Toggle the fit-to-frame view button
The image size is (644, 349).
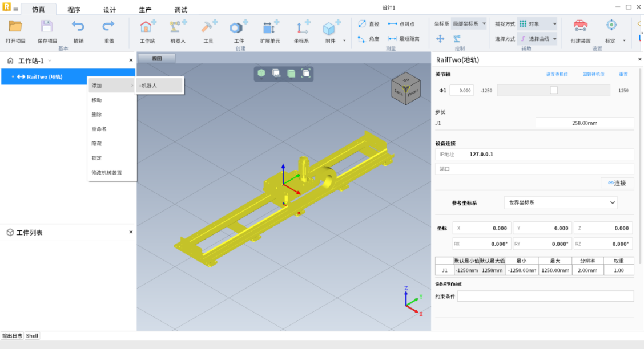coord(306,73)
